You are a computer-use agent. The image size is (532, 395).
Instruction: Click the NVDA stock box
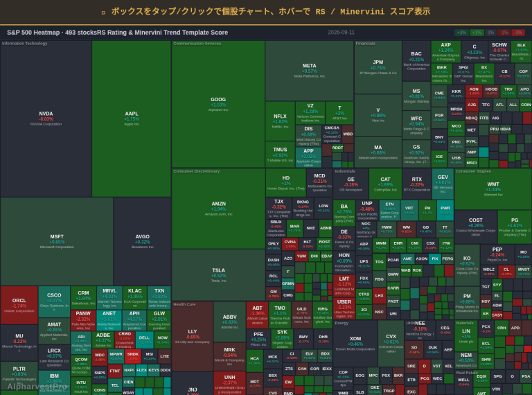pyautogui.click(x=46, y=119)
